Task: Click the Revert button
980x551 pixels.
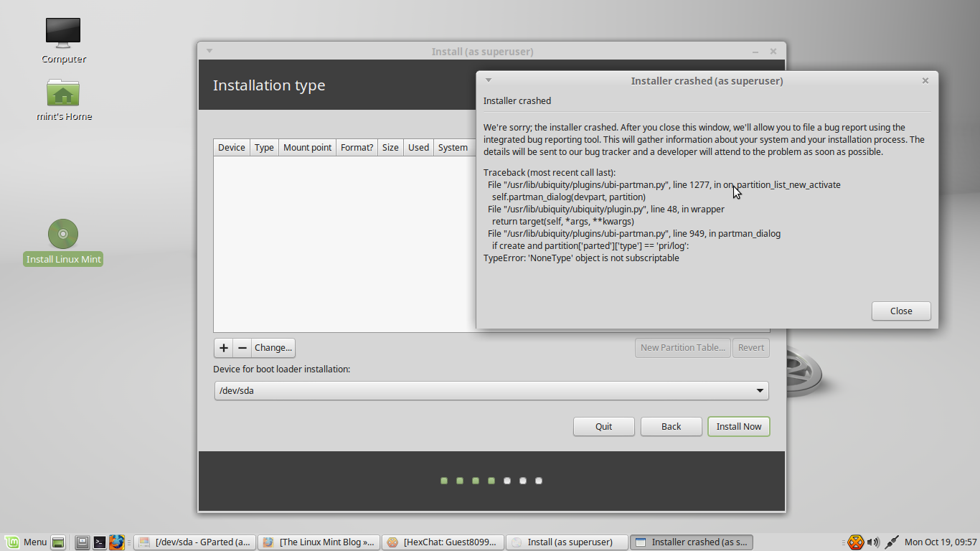Action: 750,347
